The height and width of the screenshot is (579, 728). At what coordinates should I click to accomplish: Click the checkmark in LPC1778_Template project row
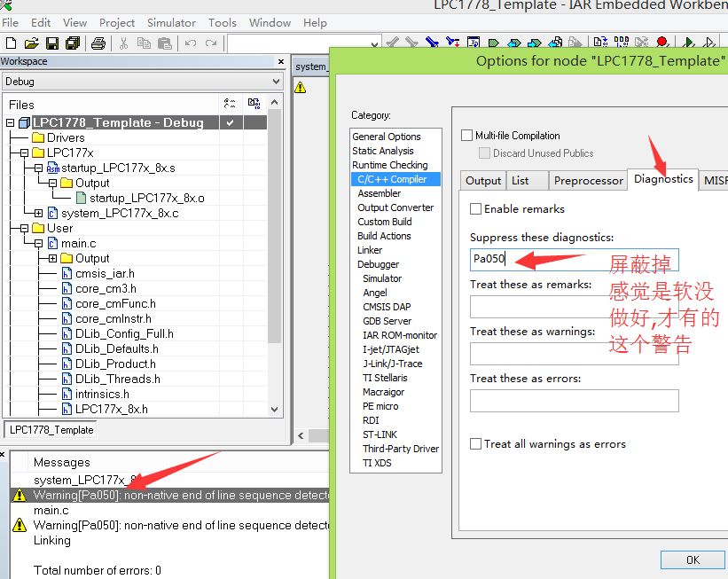click(230, 122)
